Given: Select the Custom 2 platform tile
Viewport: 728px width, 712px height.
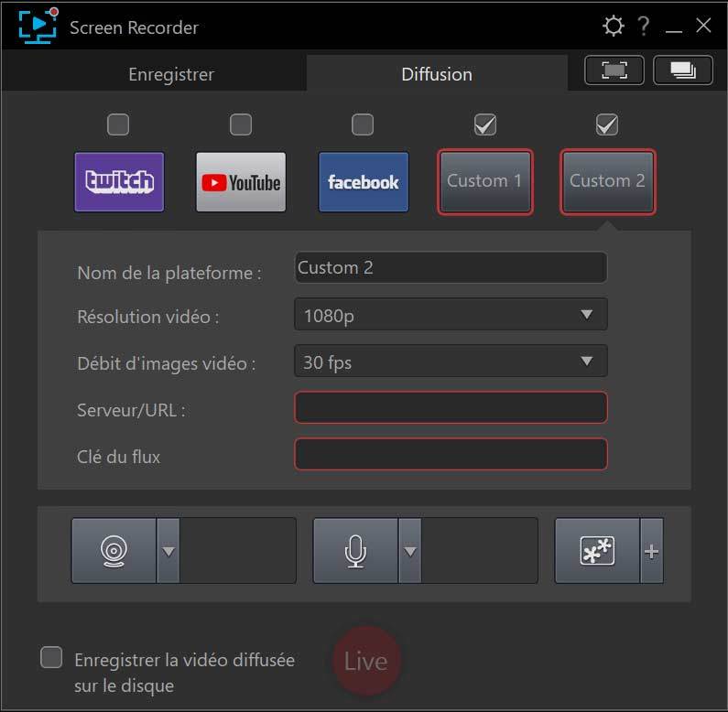Looking at the screenshot, I should tap(608, 182).
